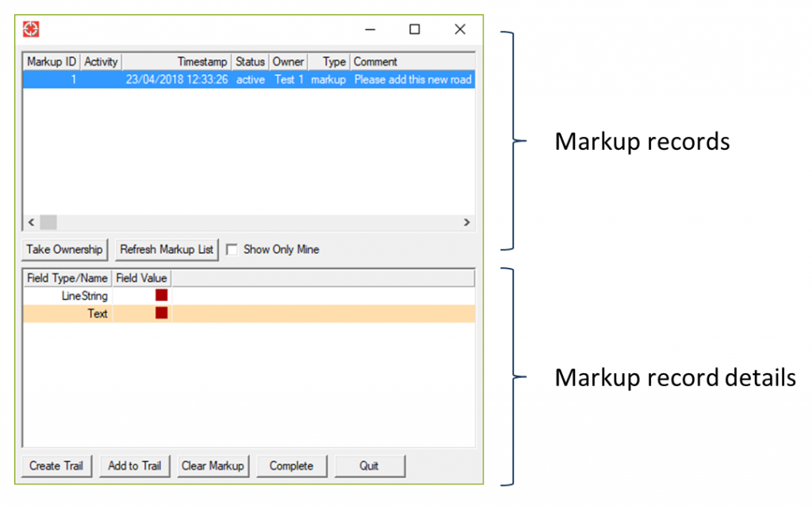Click the Field Type/Name column header
812x508 pixels.
tap(67, 277)
